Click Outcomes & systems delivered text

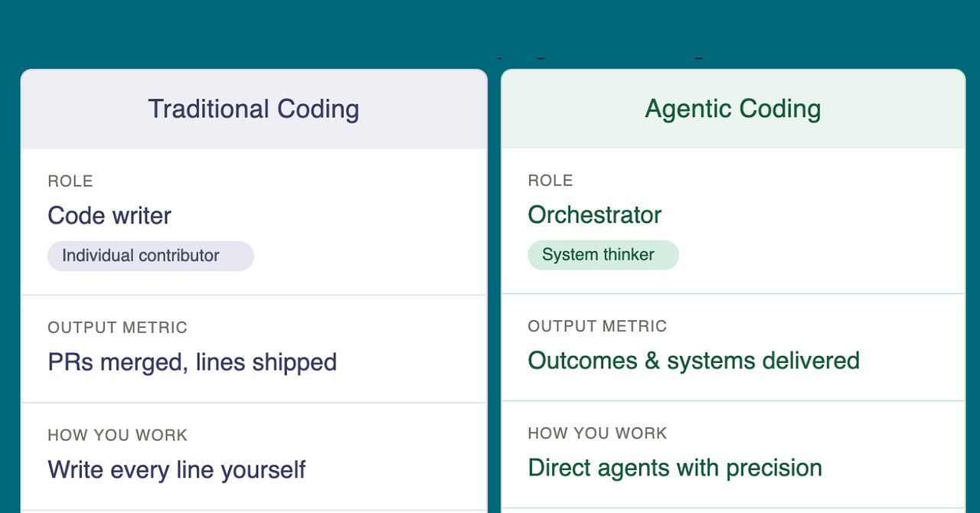point(694,361)
